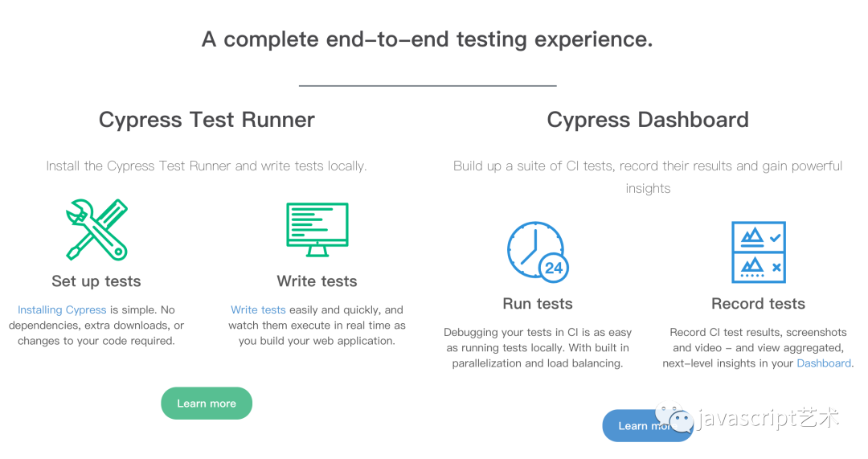The image size is (868, 459).
Task: Click the Cypress Dashboard heading
Action: click(648, 120)
